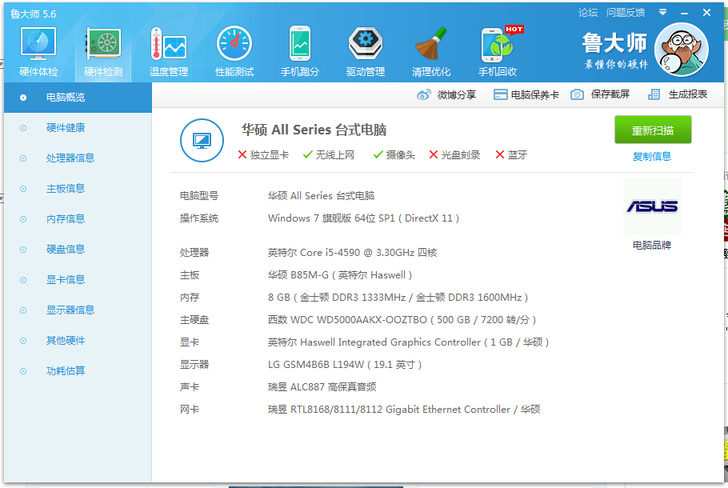This screenshot has width=728, height=488.
Task: Click the 蓝牙 feature indicator
Action: pyautogui.click(x=511, y=155)
